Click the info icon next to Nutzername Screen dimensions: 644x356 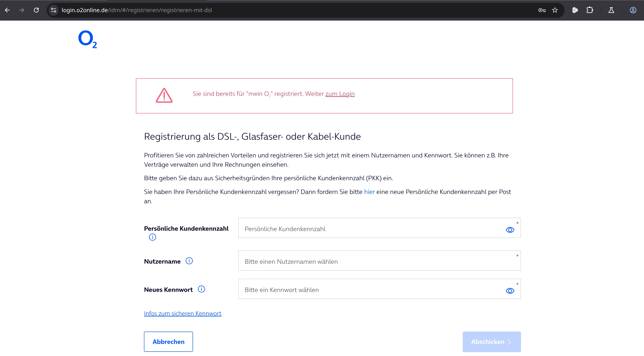189,261
